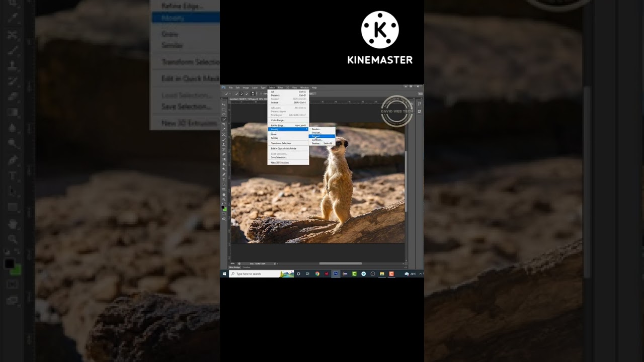The width and height of the screenshot is (644, 362).
Task: Open the File menu
Action: tap(231, 87)
